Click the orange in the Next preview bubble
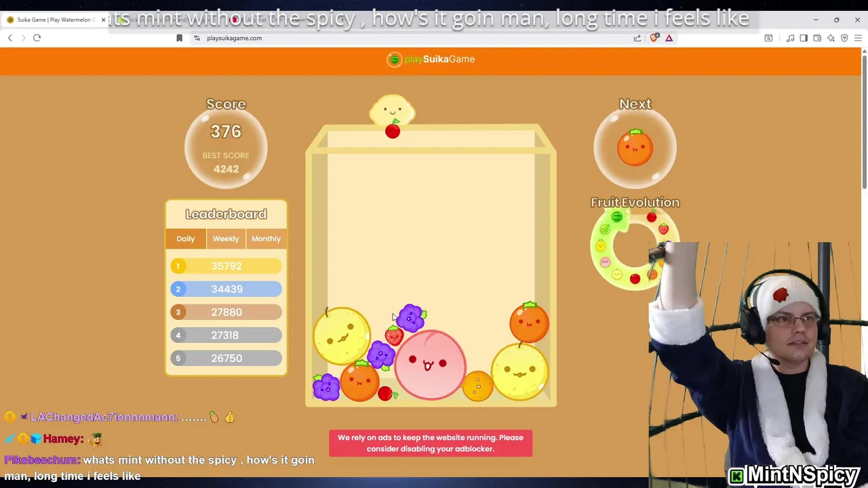This screenshot has height=488, width=868. [x=635, y=147]
